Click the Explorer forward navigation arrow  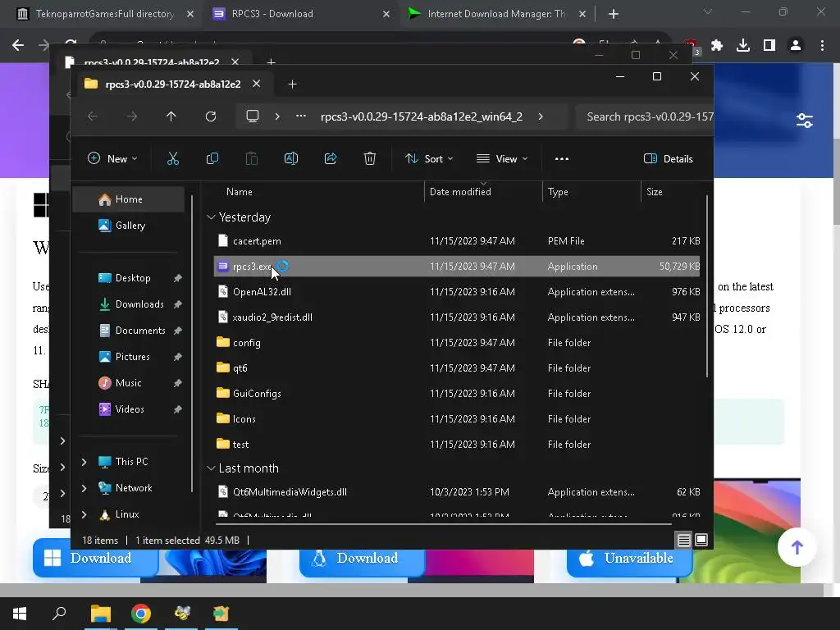point(132,116)
